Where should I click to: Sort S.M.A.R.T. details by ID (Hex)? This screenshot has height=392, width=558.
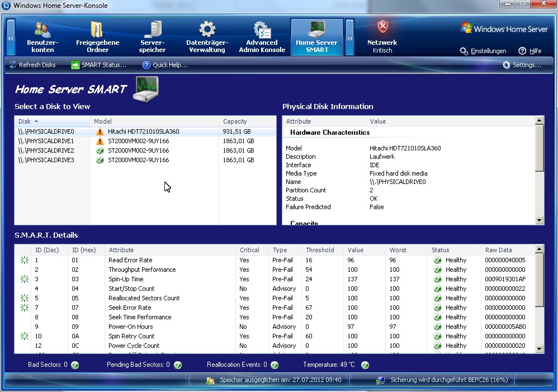86,250
